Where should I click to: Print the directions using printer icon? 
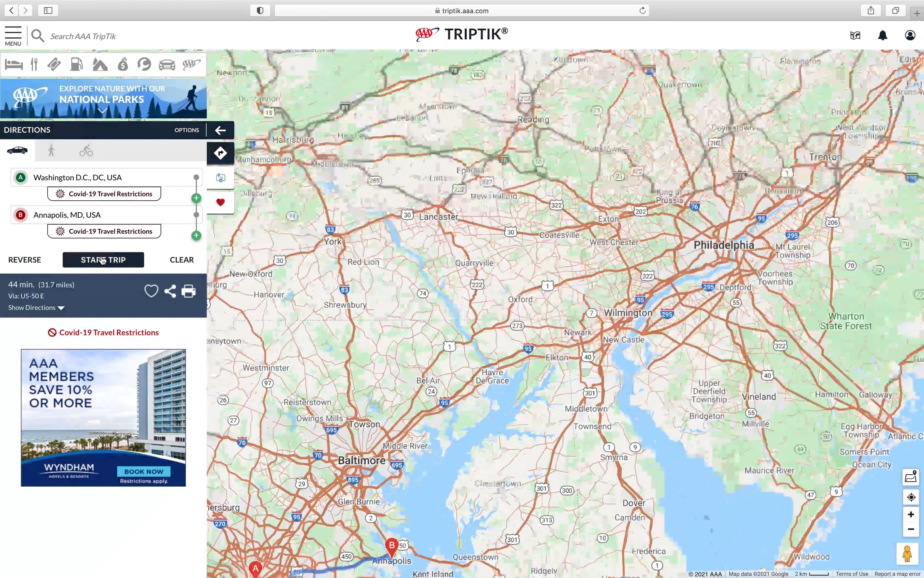(x=188, y=291)
